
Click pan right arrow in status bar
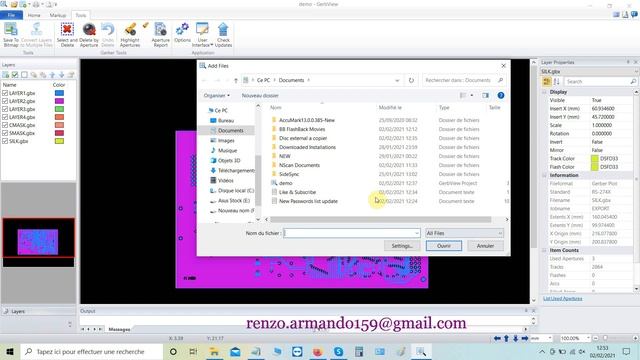coord(525,338)
